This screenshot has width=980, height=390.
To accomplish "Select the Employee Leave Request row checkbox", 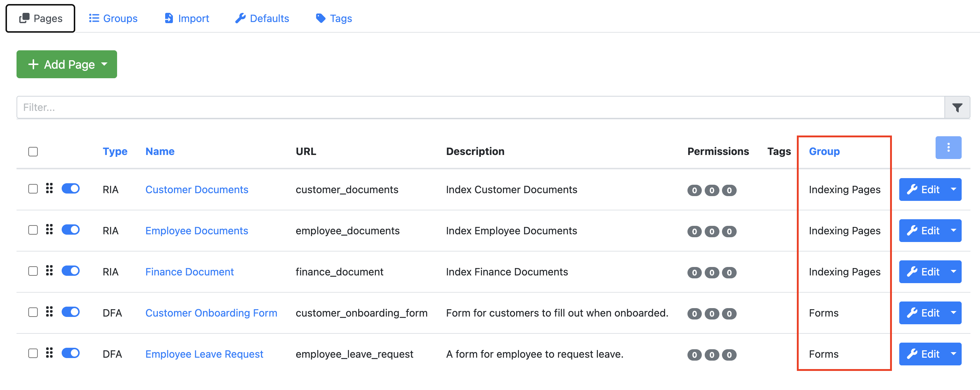I will (x=33, y=353).
